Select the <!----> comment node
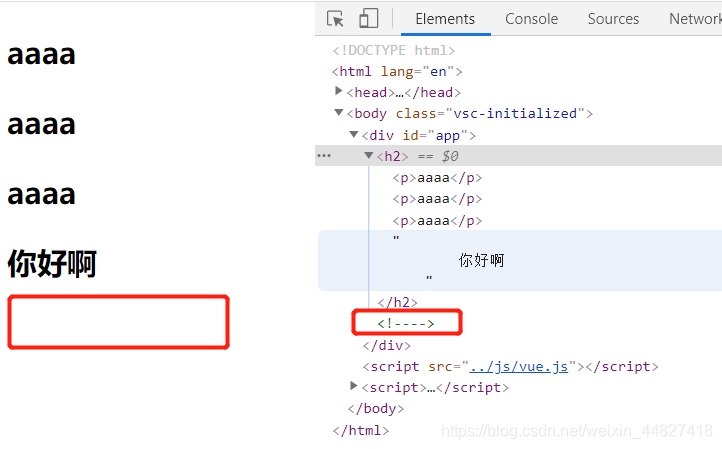 pos(406,324)
